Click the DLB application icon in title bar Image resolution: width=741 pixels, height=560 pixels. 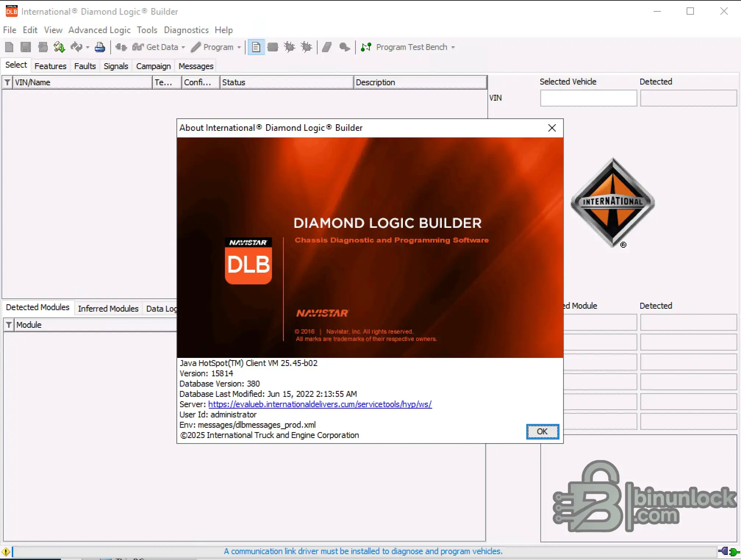point(12,11)
